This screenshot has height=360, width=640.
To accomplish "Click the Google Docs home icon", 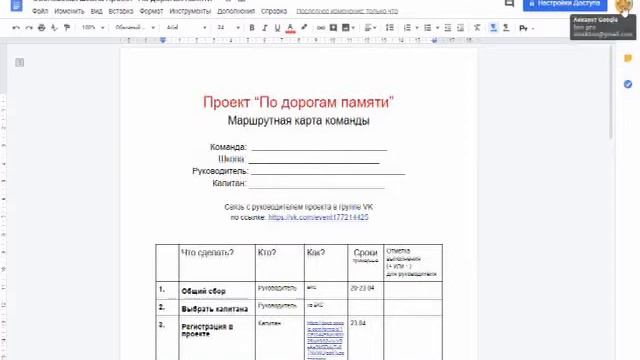I will click(x=16, y=5).
